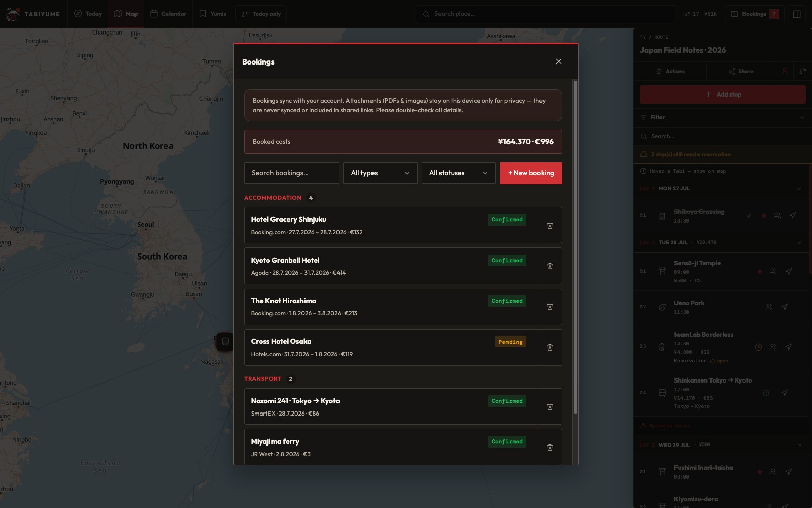Open The Knot Hiroshima booking
This screenshot has height=508, width=812.
click(x=390, y=306)
